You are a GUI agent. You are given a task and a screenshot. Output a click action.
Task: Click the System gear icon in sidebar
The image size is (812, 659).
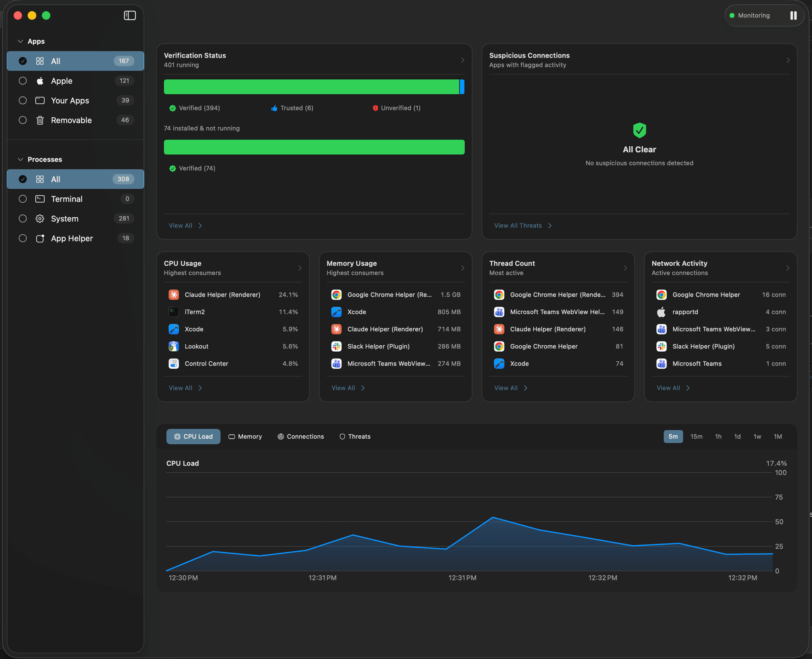40,218
